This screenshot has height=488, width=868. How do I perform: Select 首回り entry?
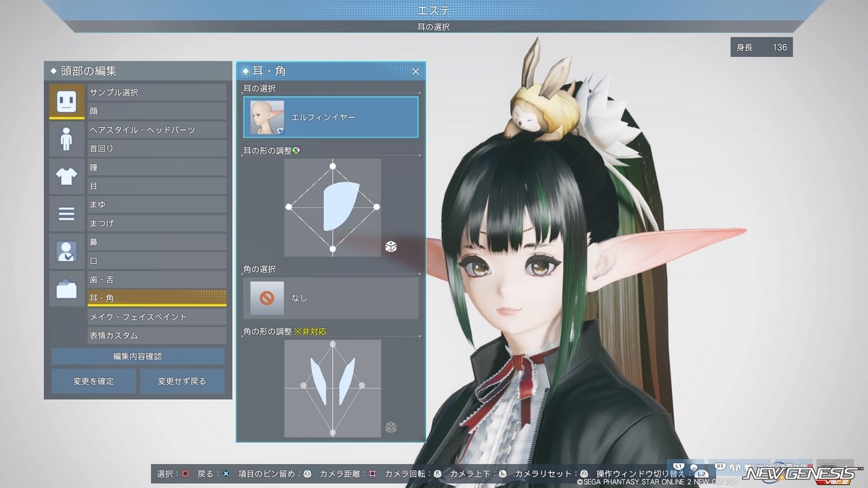point(157,149)
